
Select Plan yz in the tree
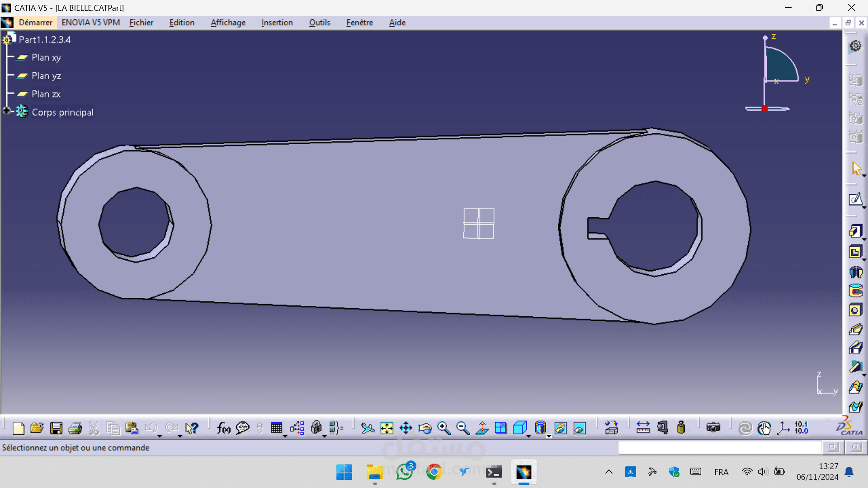pos(46,76)
